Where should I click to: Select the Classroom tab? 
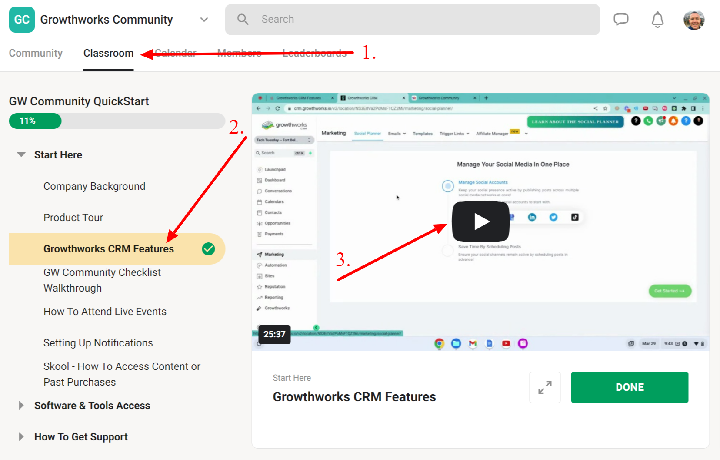pos(108,53)
